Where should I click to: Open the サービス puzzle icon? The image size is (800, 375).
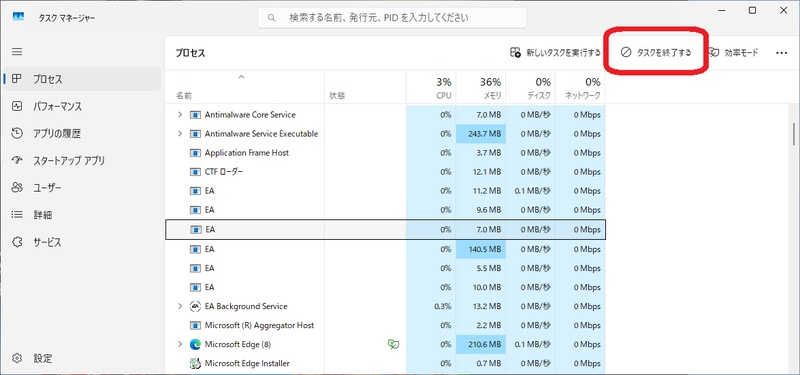[17, 242]
